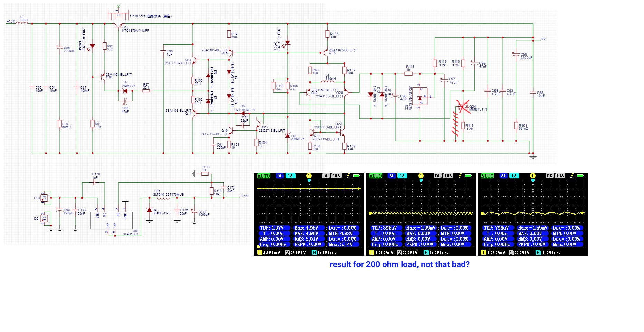This screenshot has height=332, width=644.
Task: Click the "Mea: 5.14V" scope reading
Action: (x=343, y=244)
